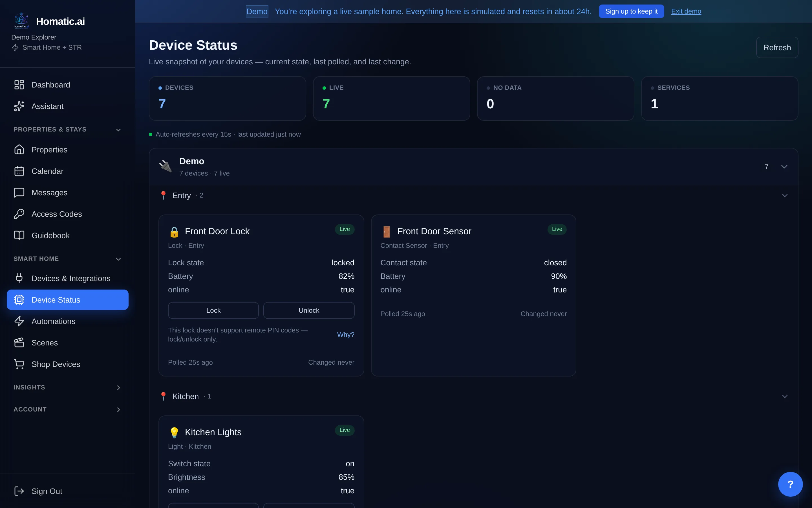Collapse the Entry room chevron
This screenshot has height=508, width=812.
coord(785,195)
